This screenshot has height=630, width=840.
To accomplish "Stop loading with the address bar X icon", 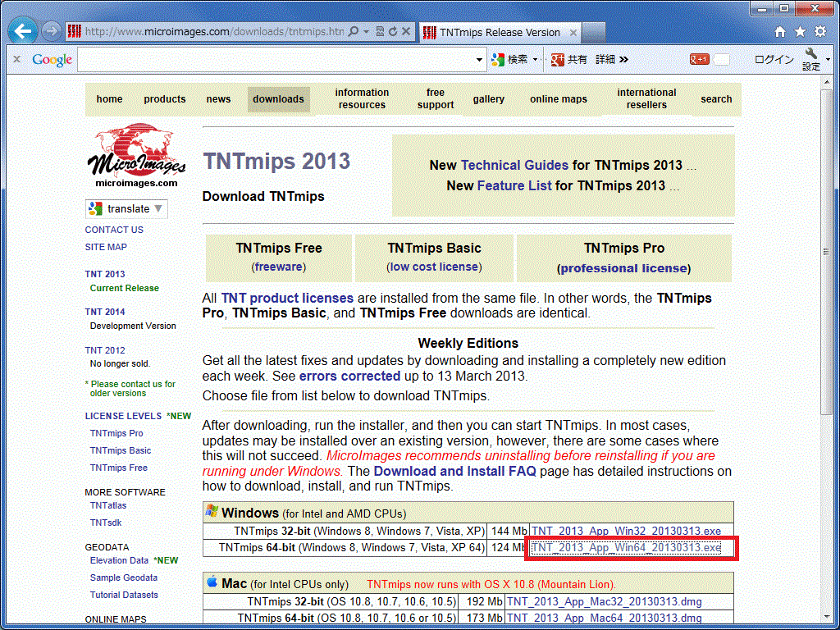I will [x=406, y=32].
